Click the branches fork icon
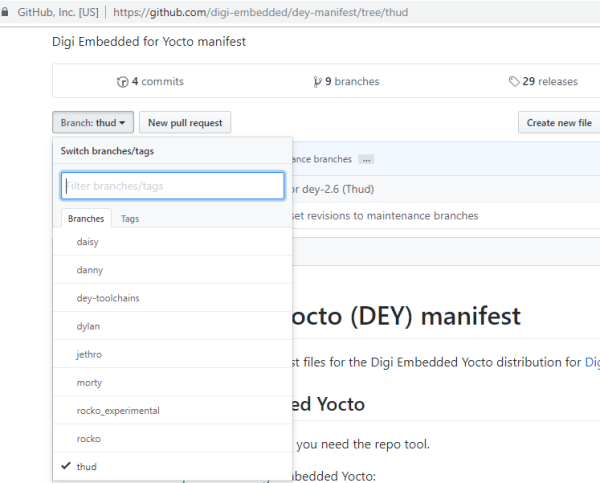600x483 pixels. (x=317, y=82)
